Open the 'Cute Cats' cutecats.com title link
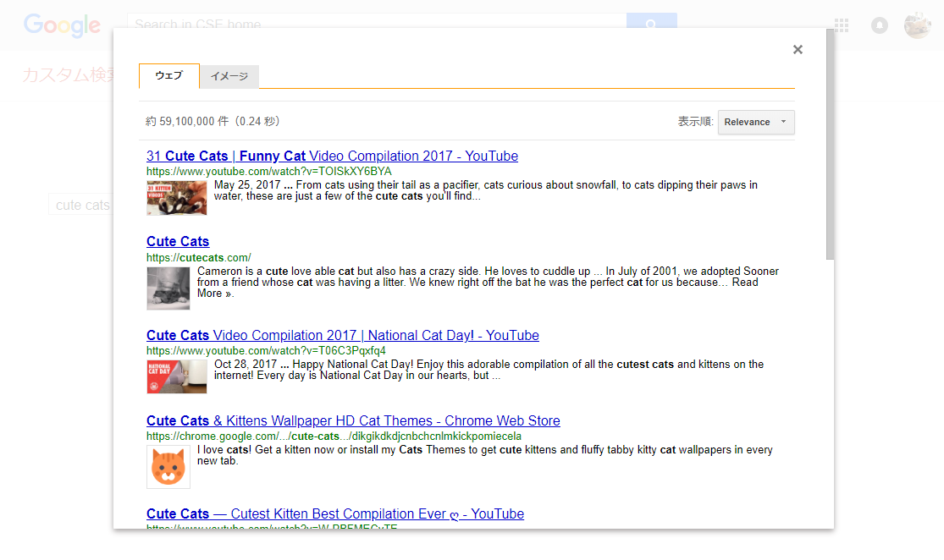Image resolution: width=944 pixels, height=560 pixels. click(x=178, y=241)
